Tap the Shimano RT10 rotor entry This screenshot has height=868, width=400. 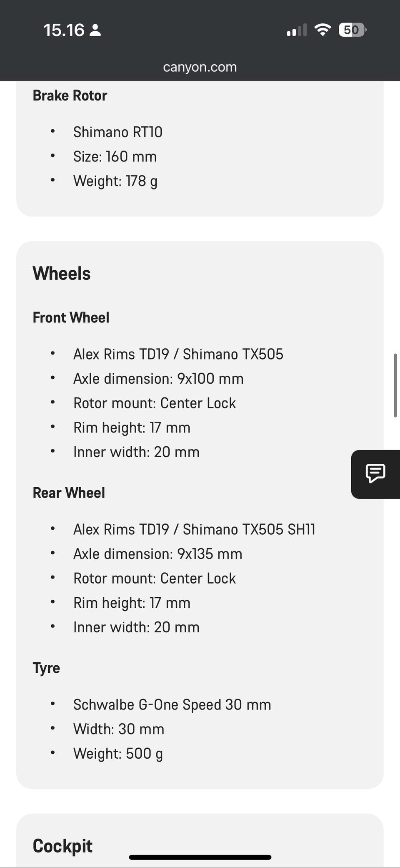point(117,132)
